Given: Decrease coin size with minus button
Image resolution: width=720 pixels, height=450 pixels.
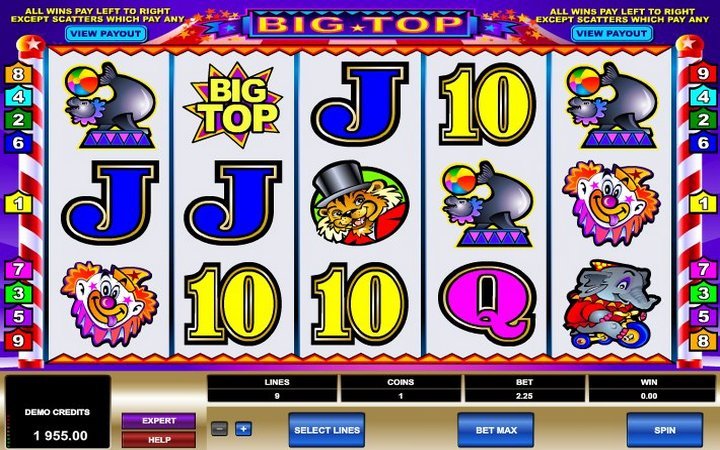Looking at the screenshot, I should pos(219,429).
